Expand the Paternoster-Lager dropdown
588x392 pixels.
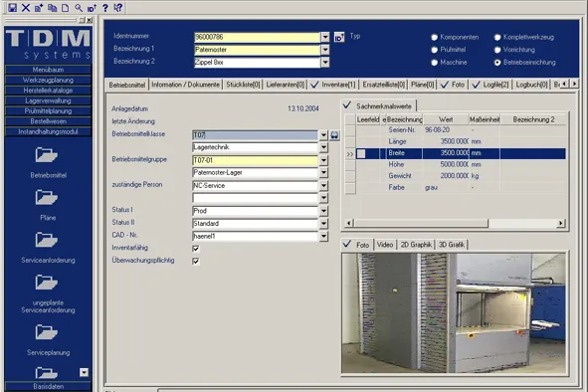coord(323,172)
